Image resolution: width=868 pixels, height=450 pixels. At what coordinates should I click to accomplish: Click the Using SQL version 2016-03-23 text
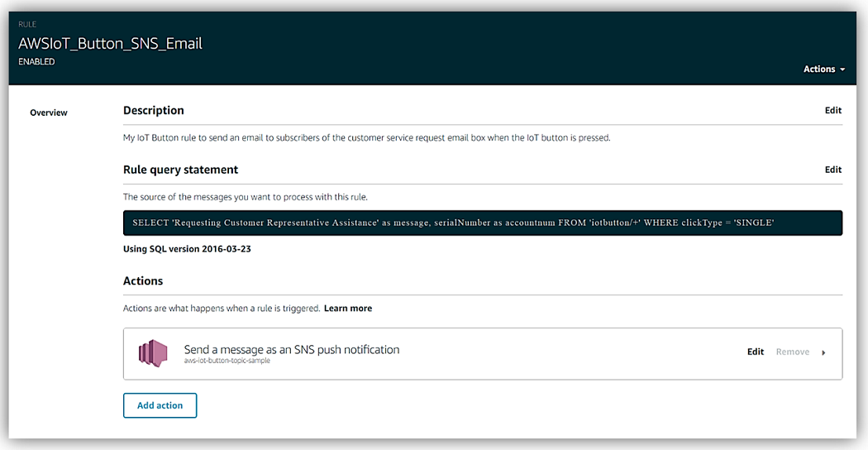click(187, 249)
